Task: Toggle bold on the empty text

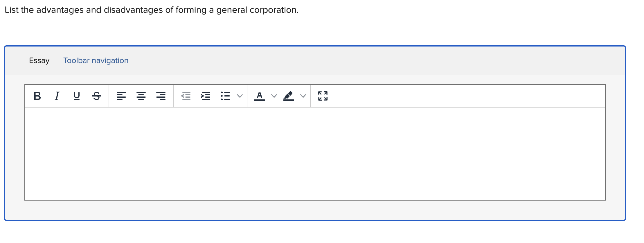Action: coord(37,96)
